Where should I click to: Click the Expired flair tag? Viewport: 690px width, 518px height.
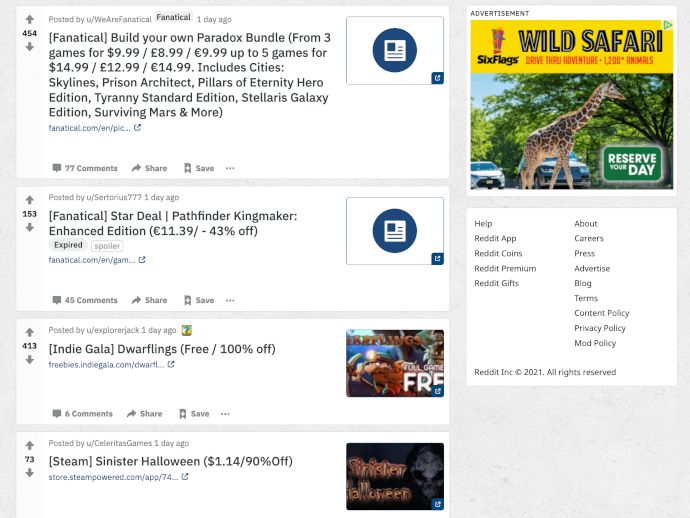(x=68, y=245)
